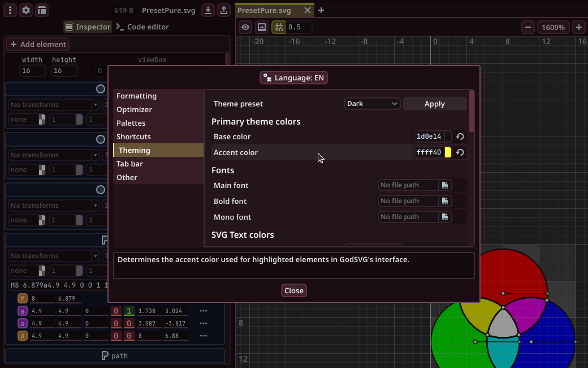Toggle the viewport visibility eye icon
588x368 pixels.
(x=245, y=27)
